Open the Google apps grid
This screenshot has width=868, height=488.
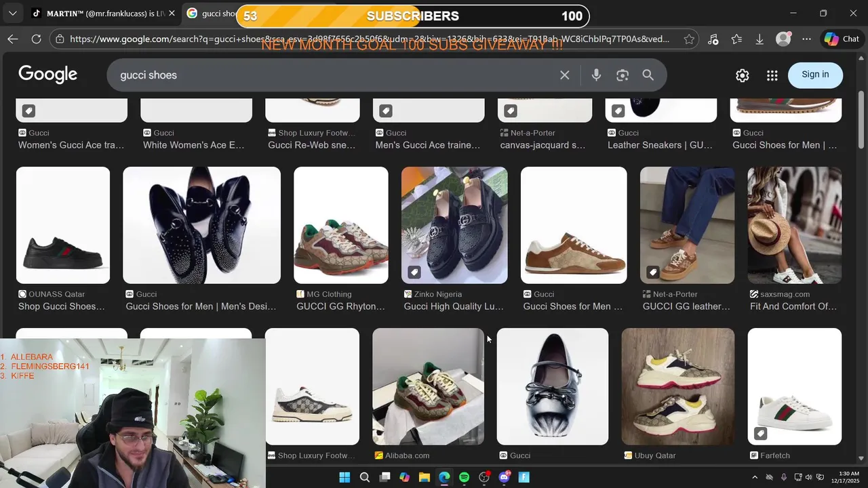click(772, 75)
